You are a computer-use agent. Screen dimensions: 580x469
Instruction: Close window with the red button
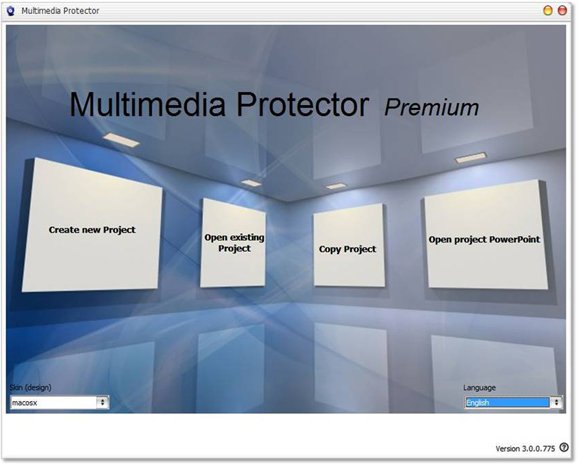[x=562, y=10]
